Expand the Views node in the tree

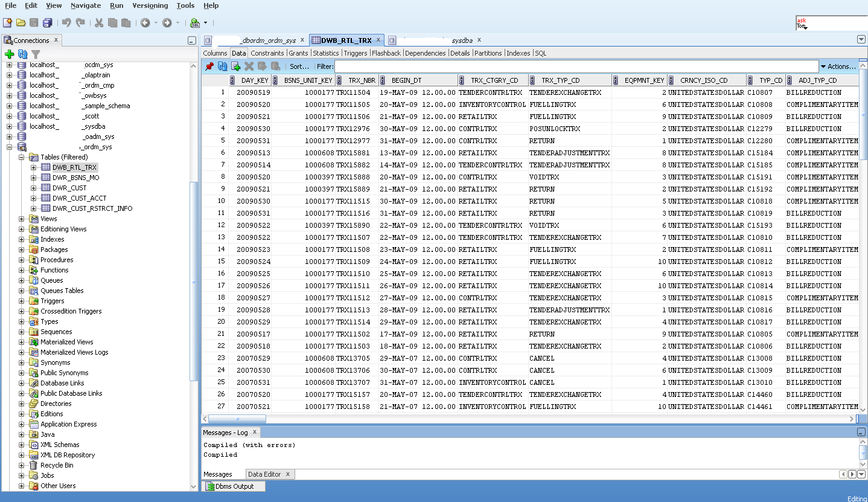coord(22,219)
